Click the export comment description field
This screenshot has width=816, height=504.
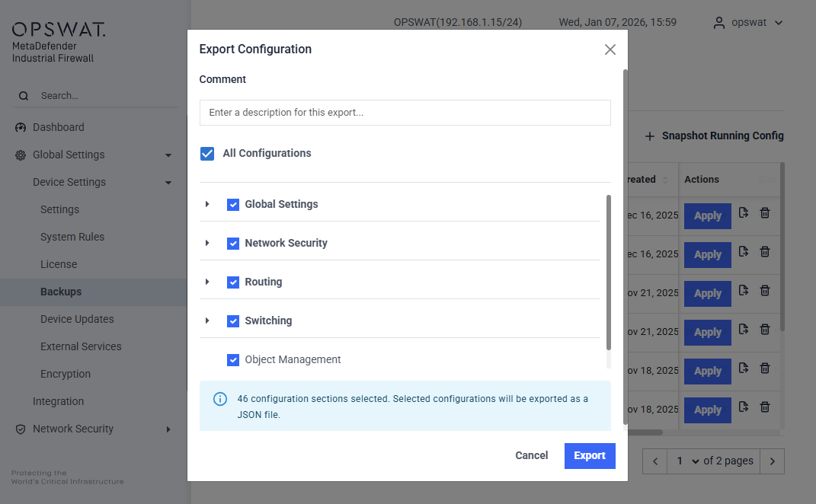pos(405,113)
